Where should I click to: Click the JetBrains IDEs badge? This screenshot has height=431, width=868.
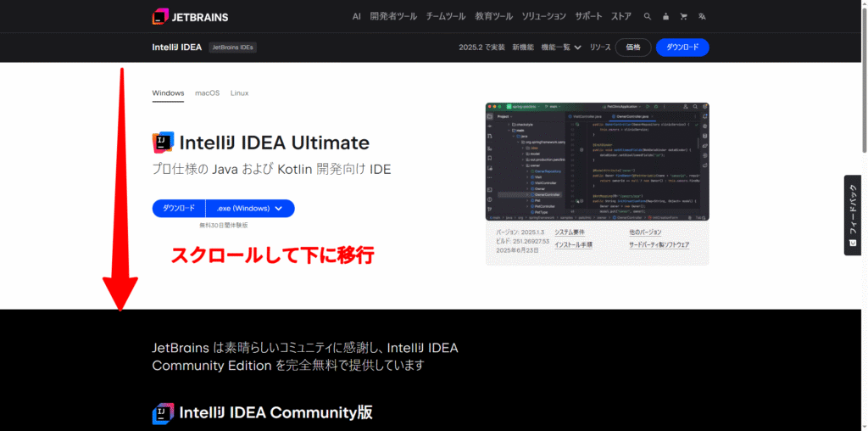pyautogui.click(x=232, y=48)
